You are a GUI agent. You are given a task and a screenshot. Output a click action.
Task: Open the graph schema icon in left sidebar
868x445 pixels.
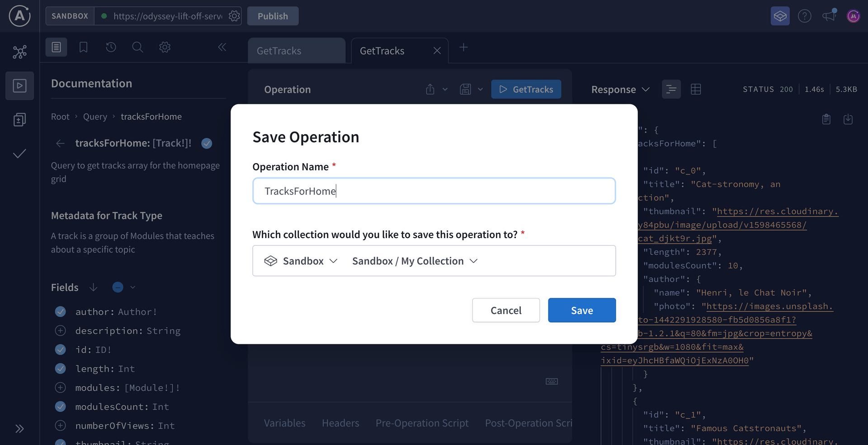point(19,52)
